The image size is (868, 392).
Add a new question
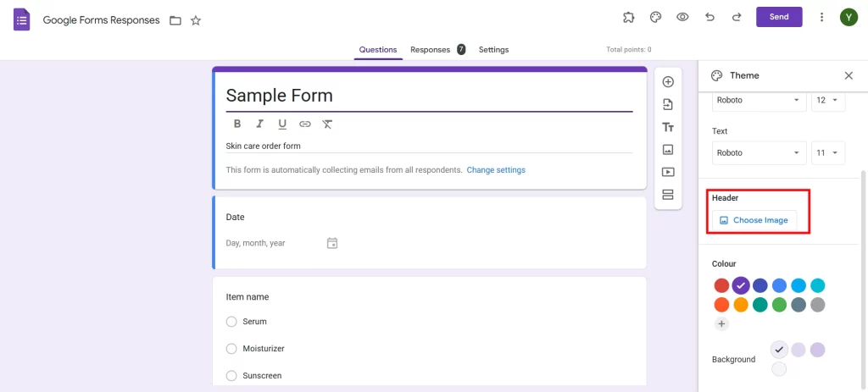point(668,82)
